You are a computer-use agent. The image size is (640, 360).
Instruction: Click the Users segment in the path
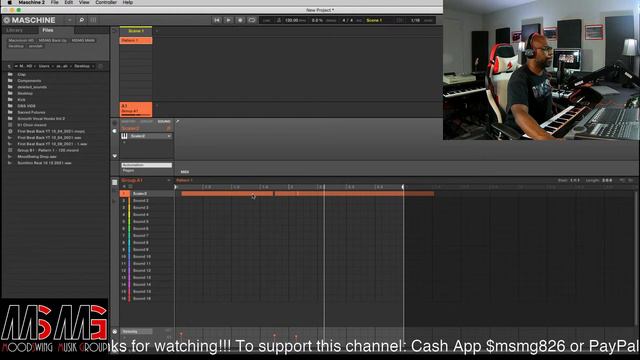[44, 66]
